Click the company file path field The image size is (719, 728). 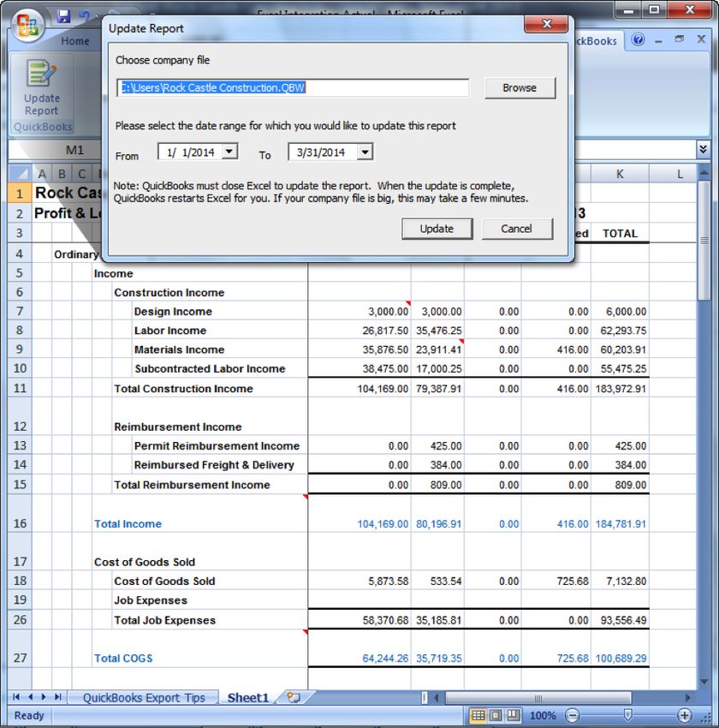pos(294,87)
